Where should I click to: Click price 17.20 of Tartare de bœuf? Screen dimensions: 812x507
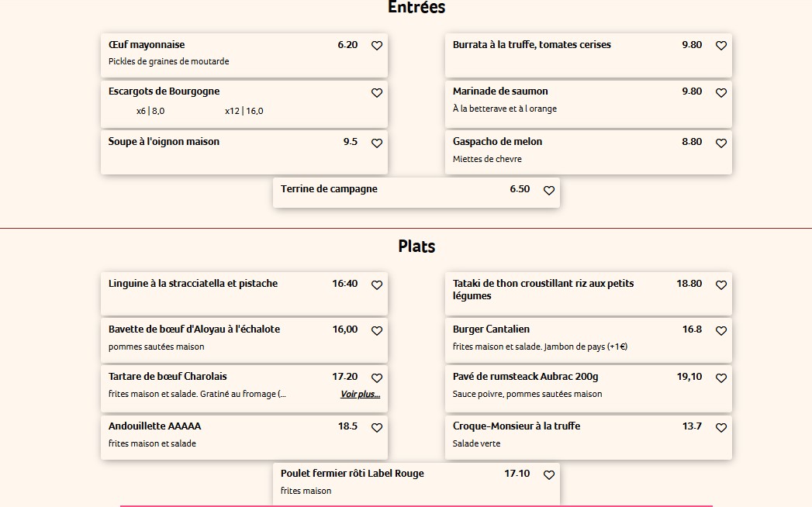(x=345, y=377)
